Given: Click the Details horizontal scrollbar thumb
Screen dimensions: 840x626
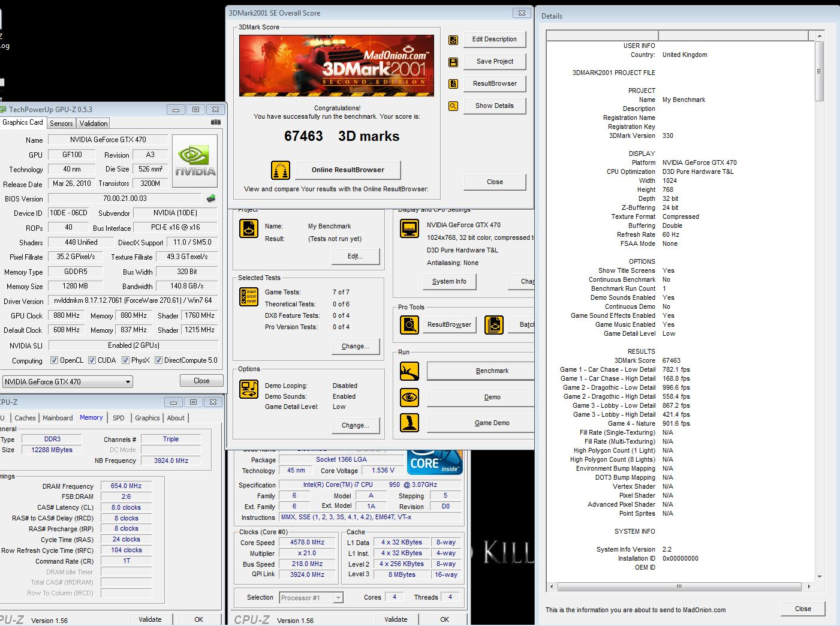Looking at the screenshot, I should click(679, 586).
